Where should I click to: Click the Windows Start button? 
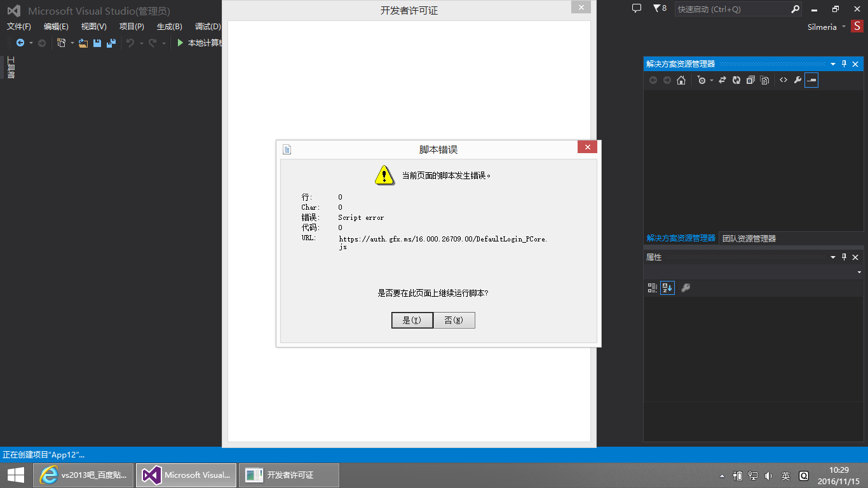[x=16, y=475]
